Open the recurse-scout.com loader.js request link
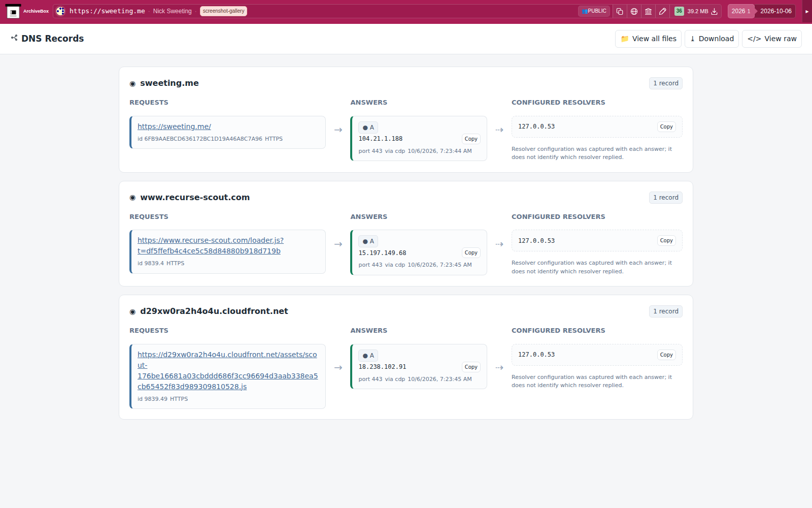The width and height of the screenshot is (812, 508). [210, 245]
